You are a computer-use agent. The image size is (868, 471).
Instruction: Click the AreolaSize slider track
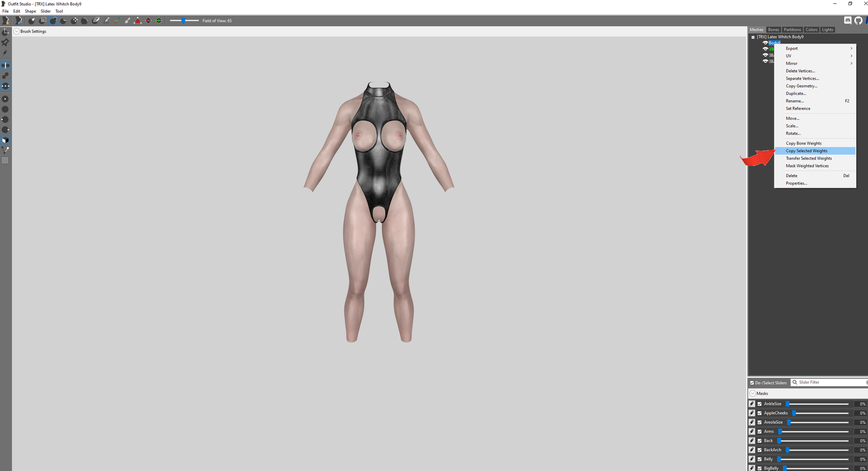pyautogui.click(x=818, y=423)
